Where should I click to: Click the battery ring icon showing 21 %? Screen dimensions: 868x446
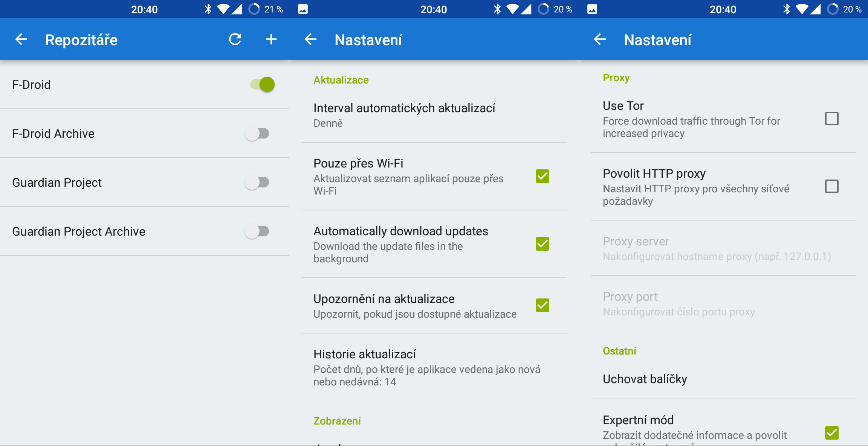[x=254, y=9]
